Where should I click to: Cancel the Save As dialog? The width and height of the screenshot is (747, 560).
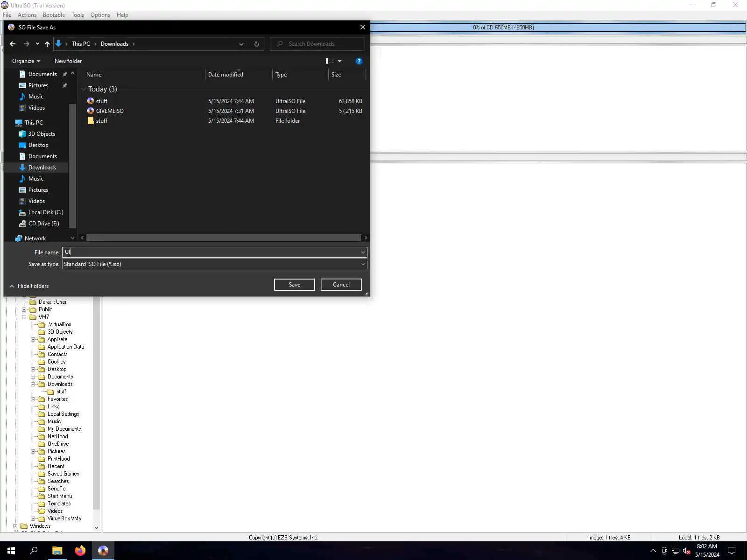pyautogui.click(x=341, y=285)
